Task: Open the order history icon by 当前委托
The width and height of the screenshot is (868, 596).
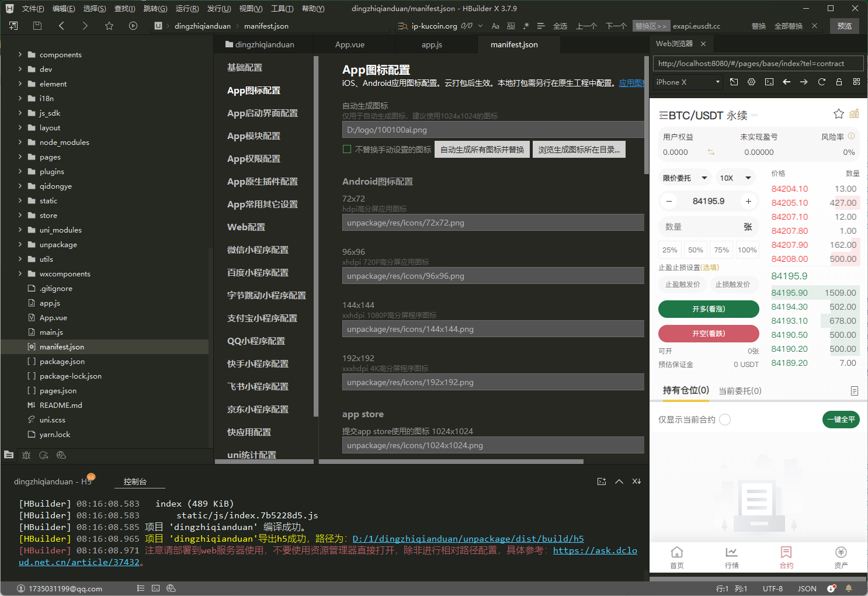Action: pyautogui.click(x=855, y=391)
